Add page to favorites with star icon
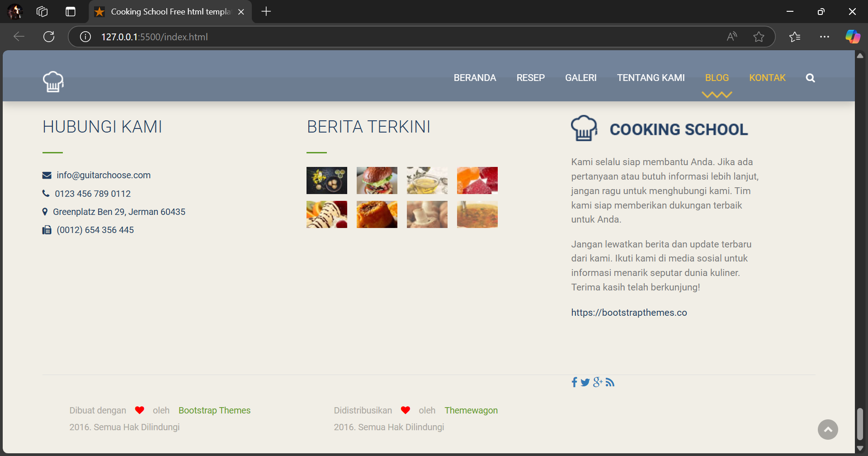The width and height of the screenshot is (868, 456). 759,37
